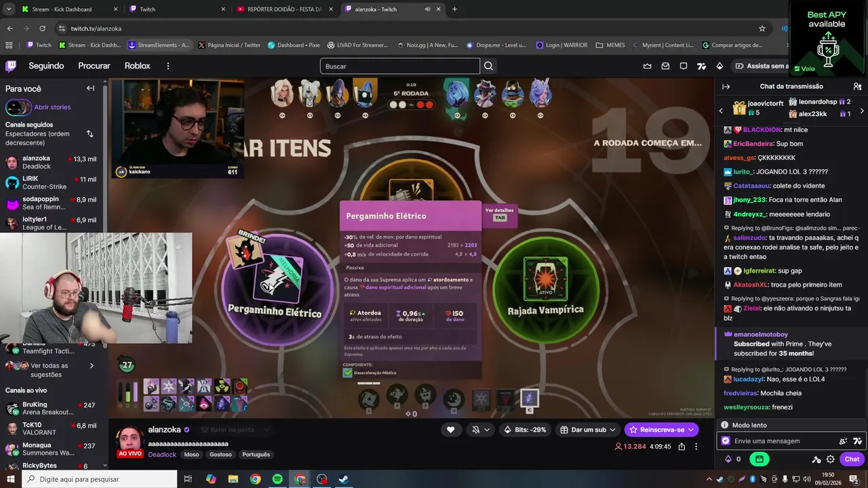This screenshot has height=488, width=868.
Task: Open a new browser tab
Action: pos(454,9)
